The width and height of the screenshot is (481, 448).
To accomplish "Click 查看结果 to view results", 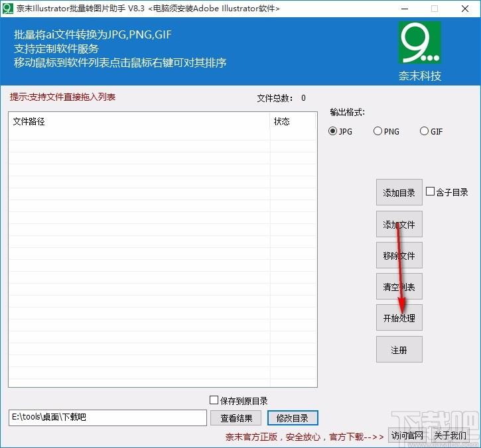I will tap(236, 418).
